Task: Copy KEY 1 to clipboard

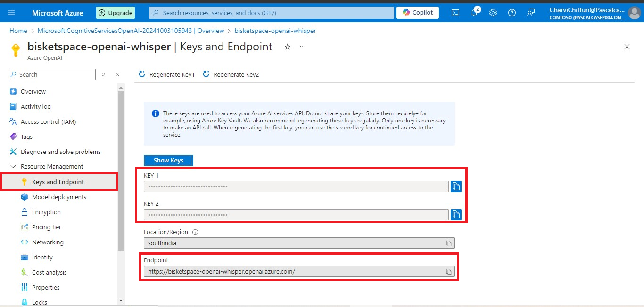Action: pos(456,186)
